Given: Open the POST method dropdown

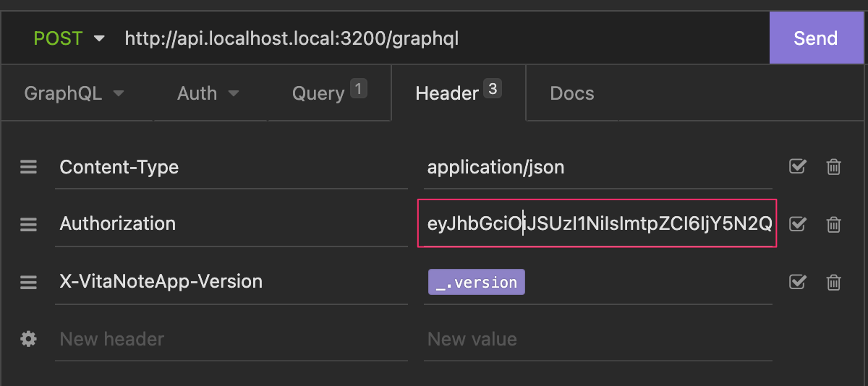Looking at the screenshot, I should point(69,38).
